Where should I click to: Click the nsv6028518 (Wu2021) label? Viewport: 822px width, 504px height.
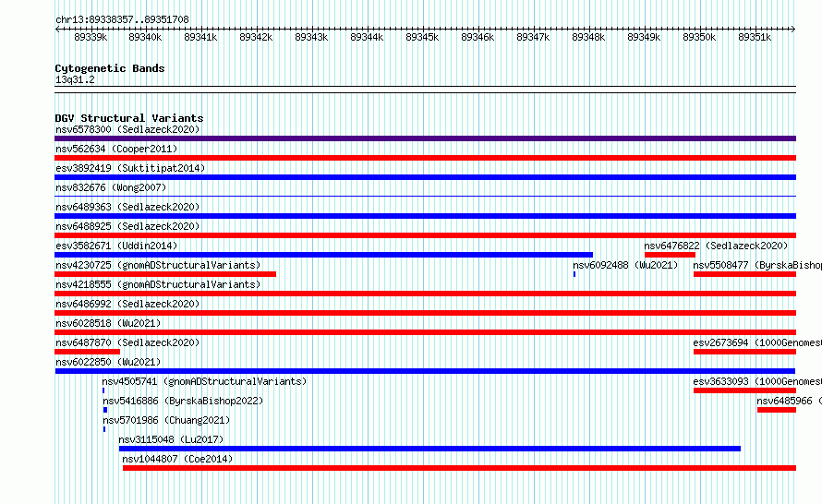(x=108, y=323)
